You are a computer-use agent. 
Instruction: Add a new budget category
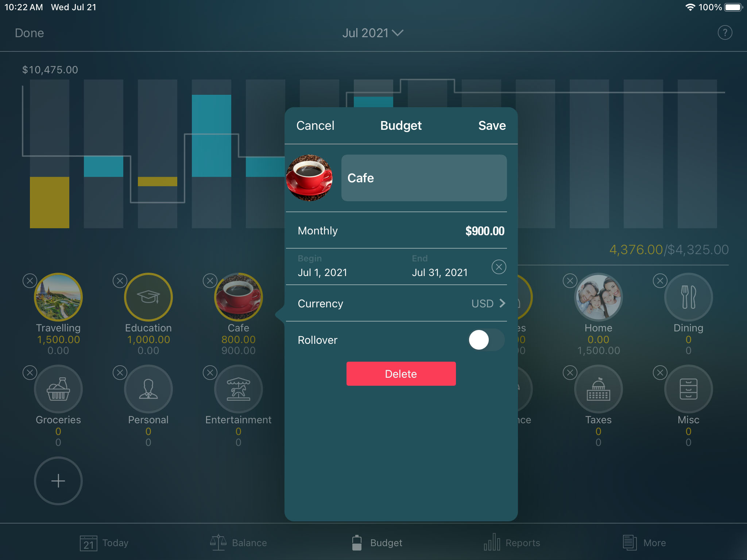click(58, 481)
